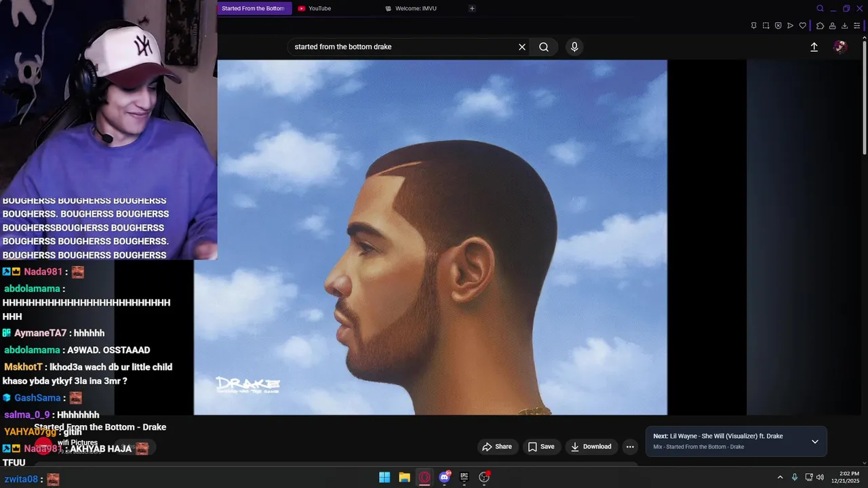Click the browser player triangle icon
The image size is (868, 488).
click(x=790, y=26)
